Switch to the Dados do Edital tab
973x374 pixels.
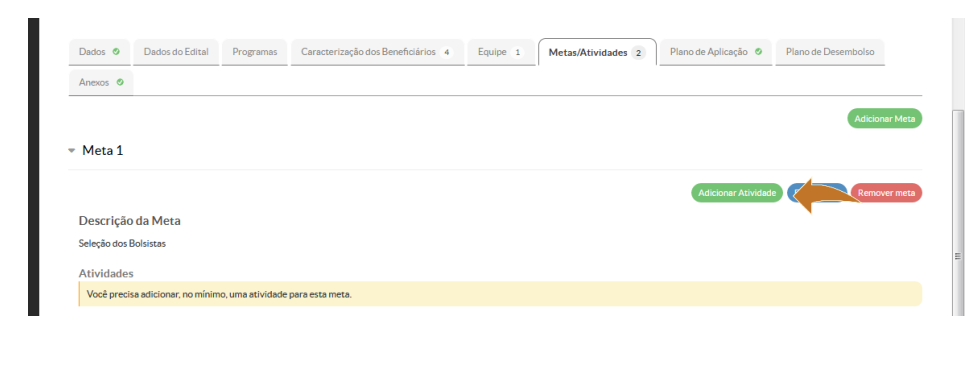176,52
